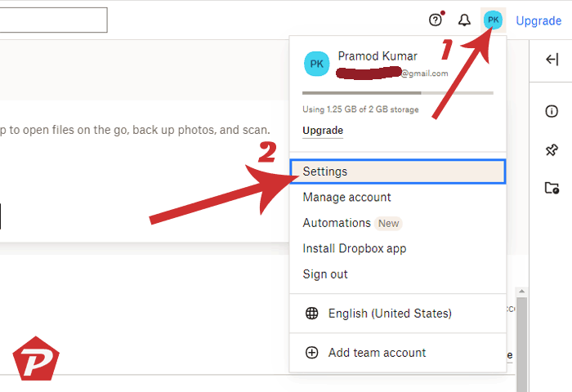
Task: Click the plus circle icon beside Add team account
Action: (x=311, y=353)
